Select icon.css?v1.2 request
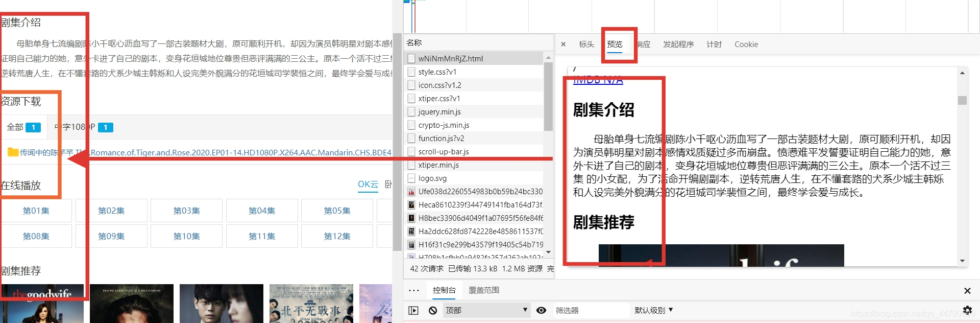The image size is (980, 323). (475, 85)
